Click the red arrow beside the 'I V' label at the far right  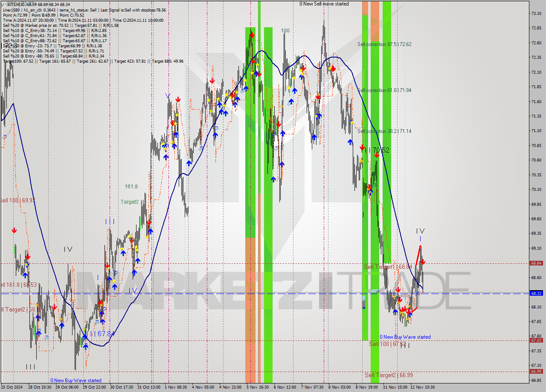pos(423,262)
